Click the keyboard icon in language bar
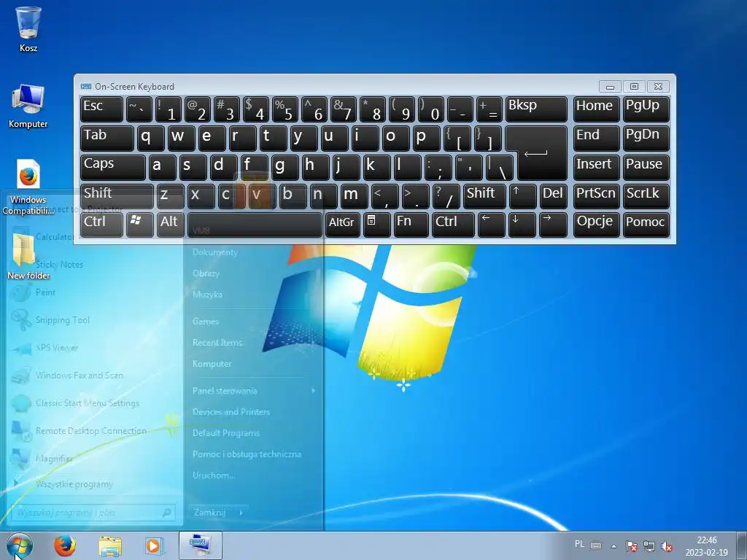The image size is (747, 560). click(x=596, y=545)
